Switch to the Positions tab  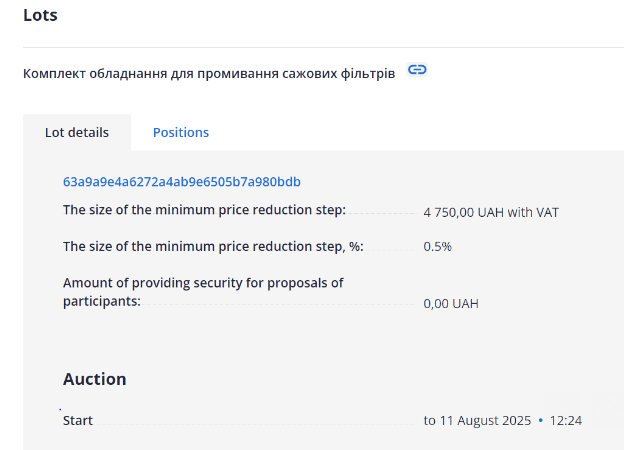coord(181,132)
